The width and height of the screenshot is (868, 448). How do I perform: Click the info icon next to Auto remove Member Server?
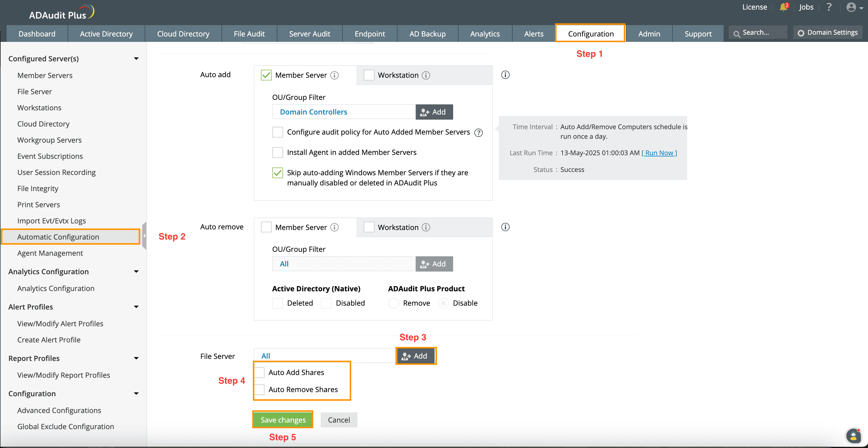coord(334,227)
